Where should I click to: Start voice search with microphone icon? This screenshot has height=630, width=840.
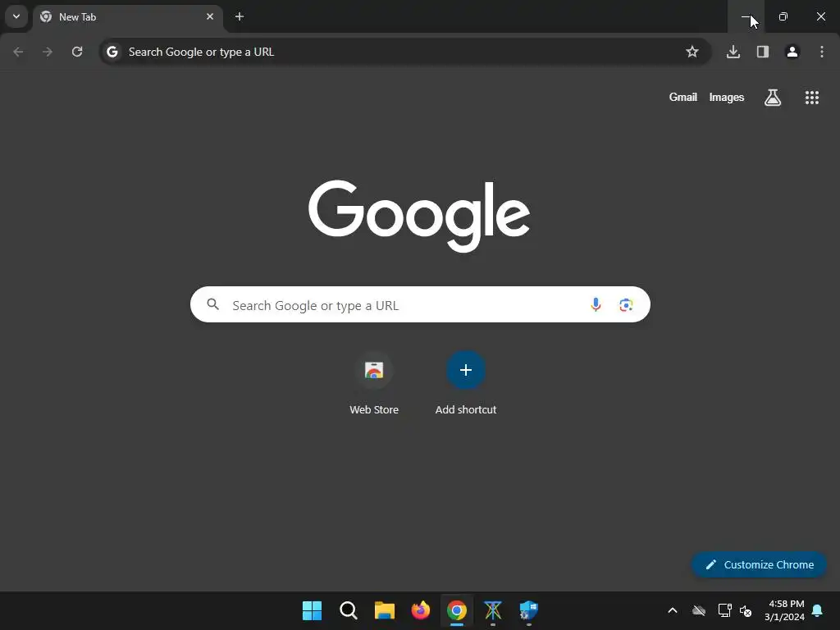point(596,305)
